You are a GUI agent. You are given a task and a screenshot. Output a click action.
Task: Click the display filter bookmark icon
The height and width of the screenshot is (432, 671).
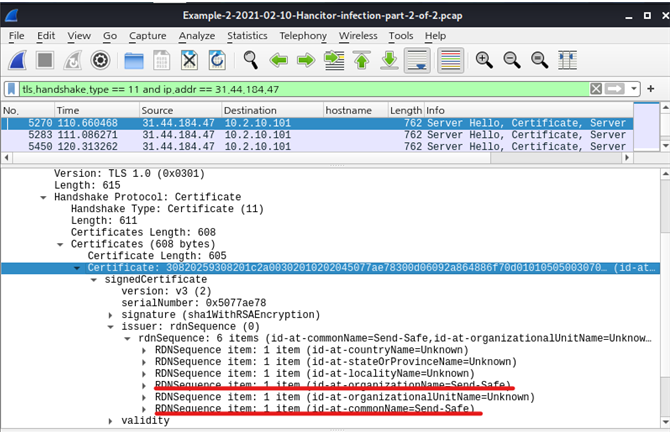pyautogui.click(x=12, y=89)
